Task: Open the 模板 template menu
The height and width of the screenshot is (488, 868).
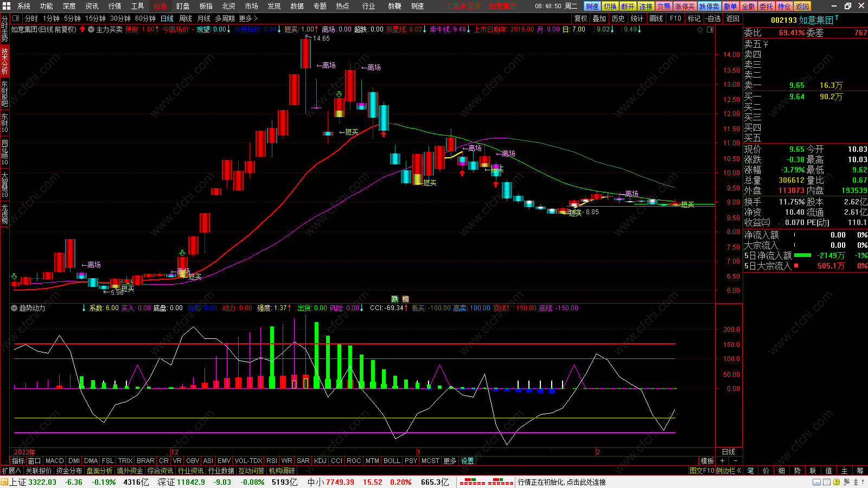Action: coord(707,461)
